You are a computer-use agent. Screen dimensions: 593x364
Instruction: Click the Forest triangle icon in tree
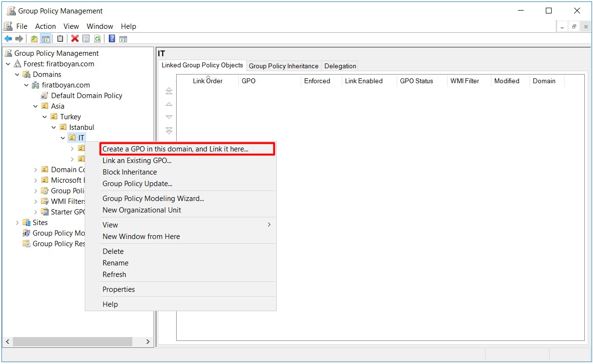tap(18, 64)
